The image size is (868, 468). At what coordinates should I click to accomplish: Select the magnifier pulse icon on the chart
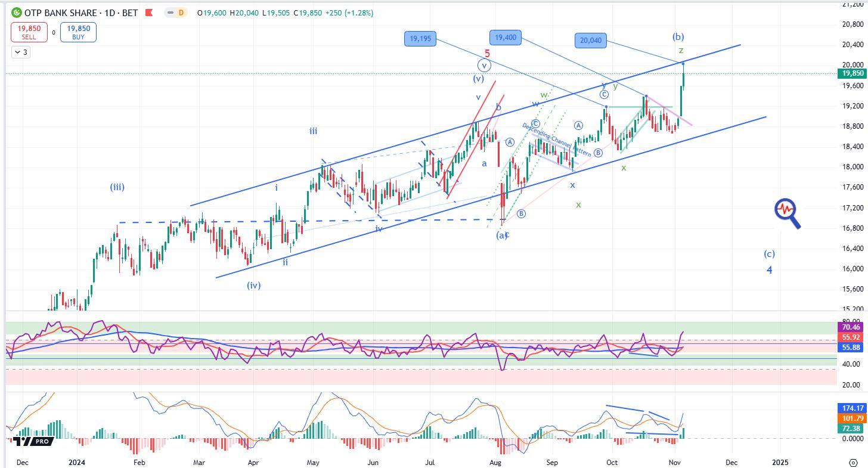point(787,213)
